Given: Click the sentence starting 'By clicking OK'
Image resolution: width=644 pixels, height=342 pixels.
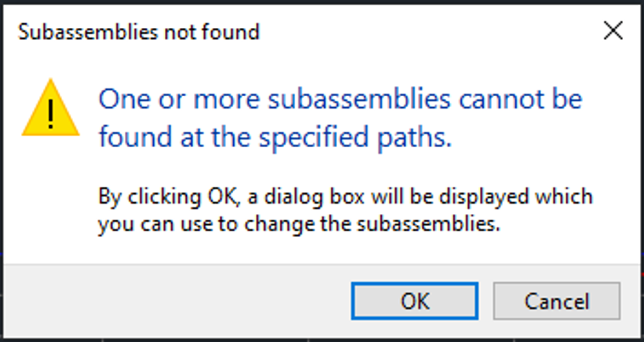Looking at the screenshot, I should (x=345, y=196).
